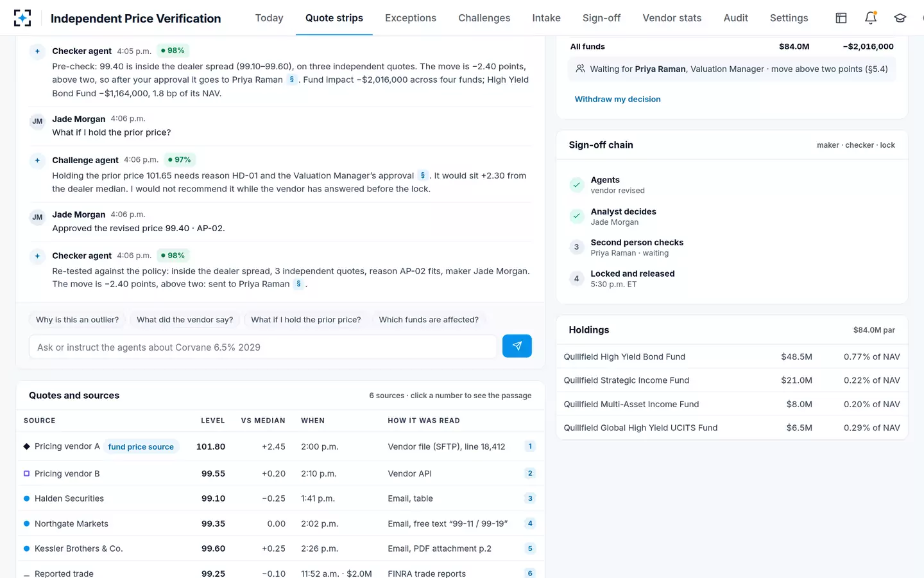Open the Audit tab
The width and height of the screenshot is (924, 578).
coord(736,18)
